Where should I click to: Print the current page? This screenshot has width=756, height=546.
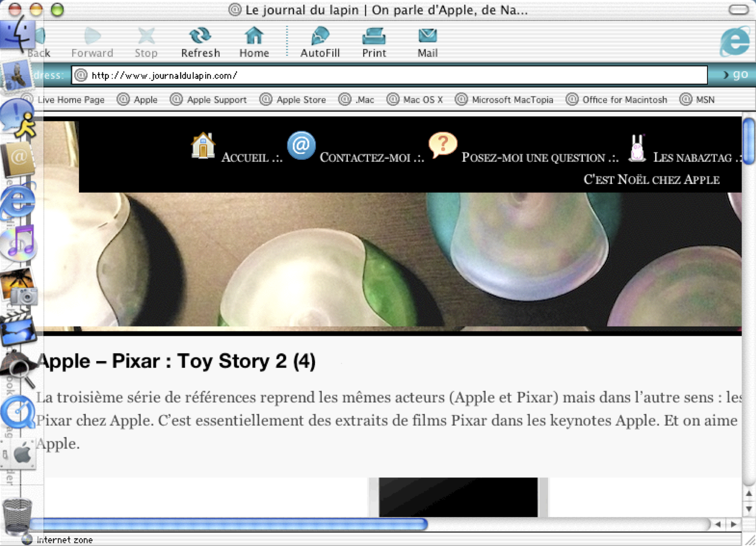tap(374, 42)
